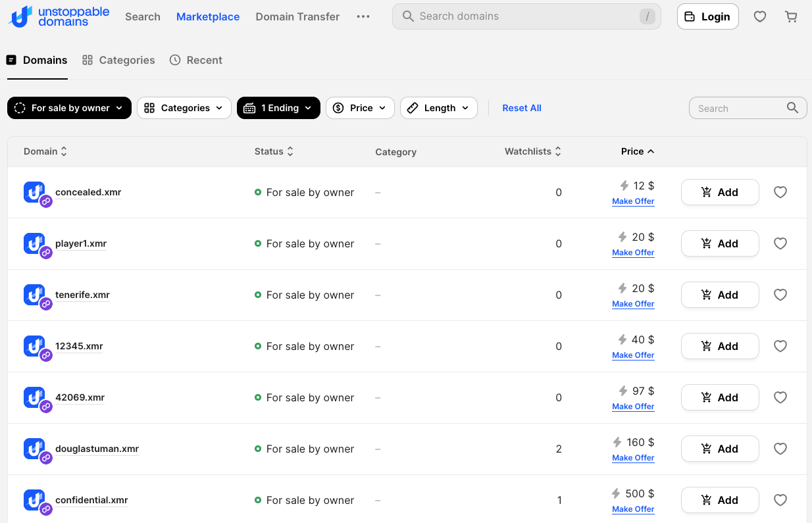Viewport: 812px width, 523px height.
Task: Favorite concealed.xmr with the heart
Action: 780,192
